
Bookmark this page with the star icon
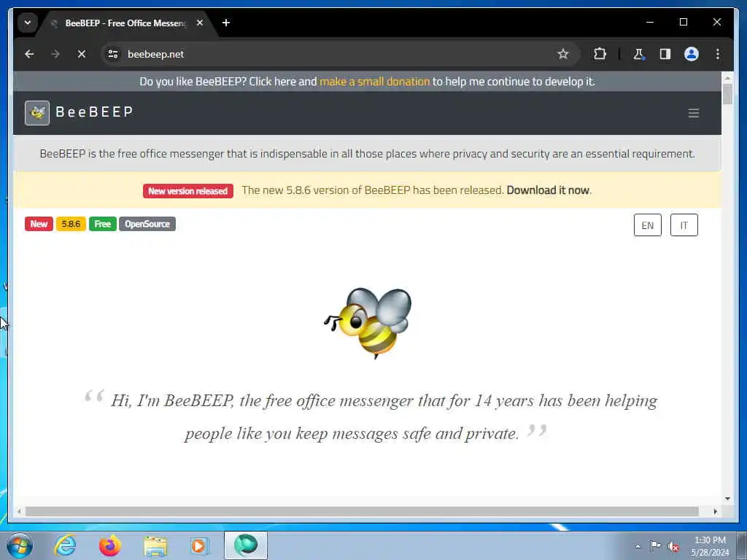(562, 54)
